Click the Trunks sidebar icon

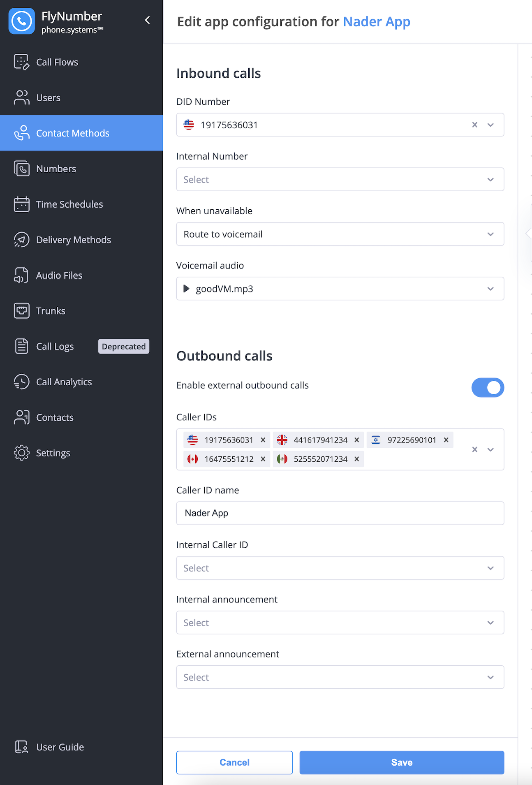pyautogui.click(x=21, y=310)
